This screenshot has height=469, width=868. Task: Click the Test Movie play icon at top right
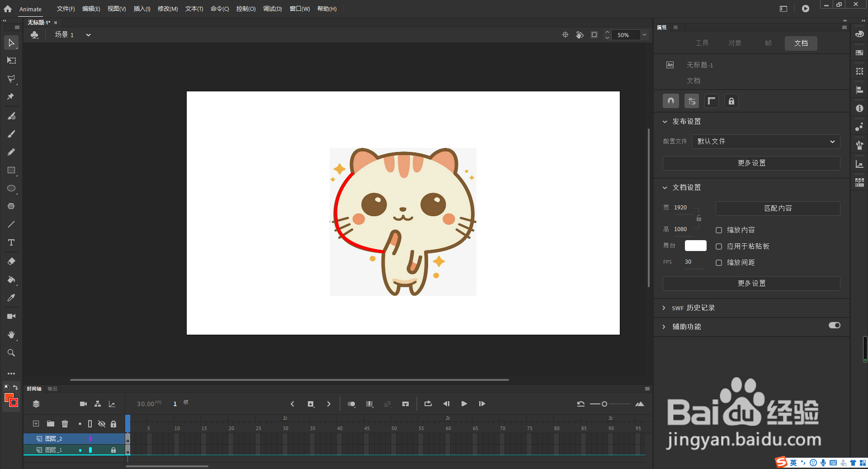806,9
